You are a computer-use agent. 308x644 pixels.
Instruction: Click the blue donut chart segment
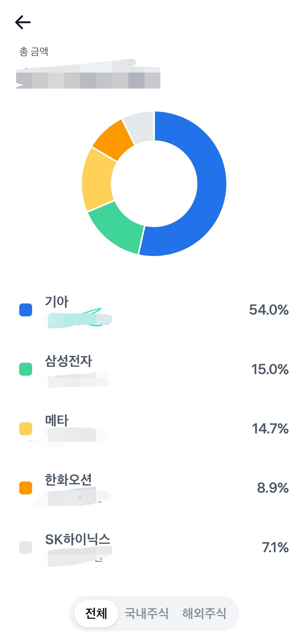(211, 184)
